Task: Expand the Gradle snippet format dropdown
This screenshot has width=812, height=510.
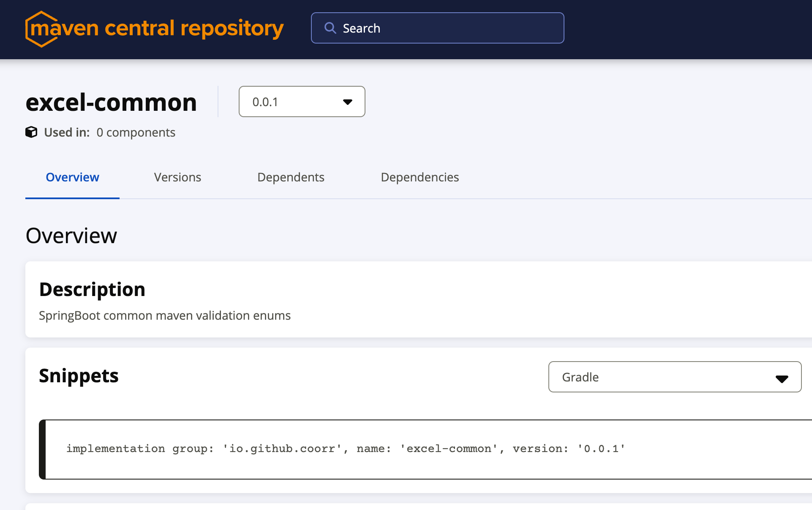Action: tap(674, 377)
